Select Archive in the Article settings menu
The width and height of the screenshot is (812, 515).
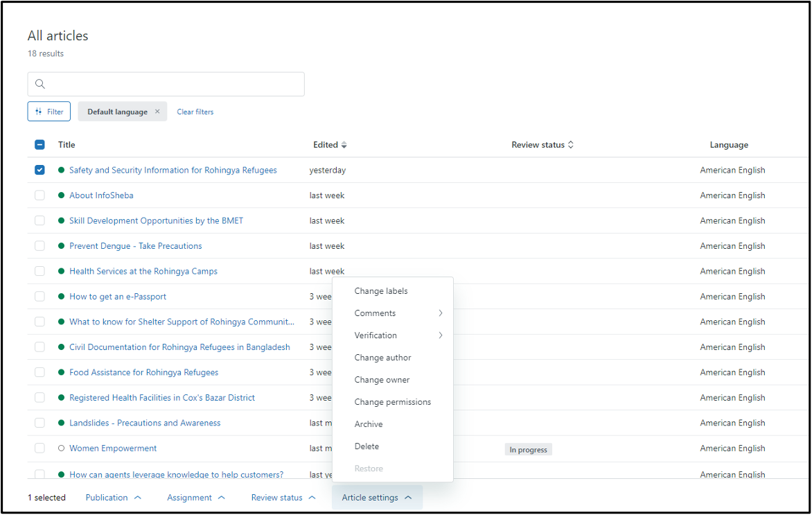coord(369,424)
